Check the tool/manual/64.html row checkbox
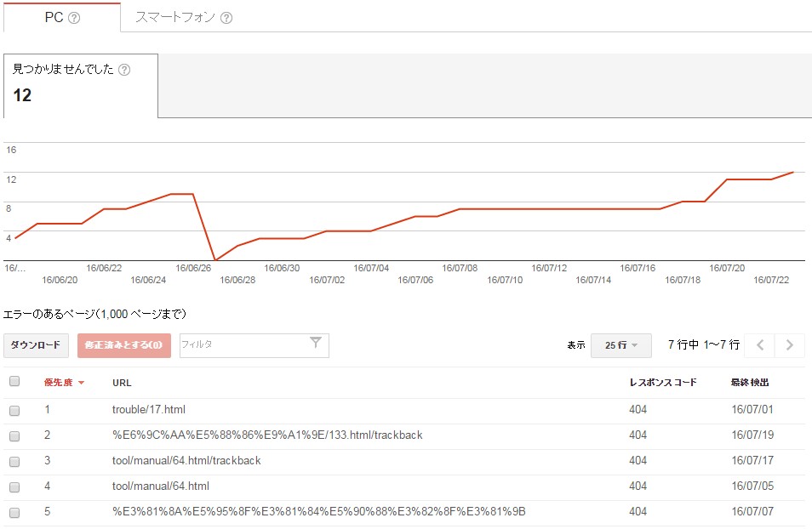812x529 pixels. click(x=14, y=486)
